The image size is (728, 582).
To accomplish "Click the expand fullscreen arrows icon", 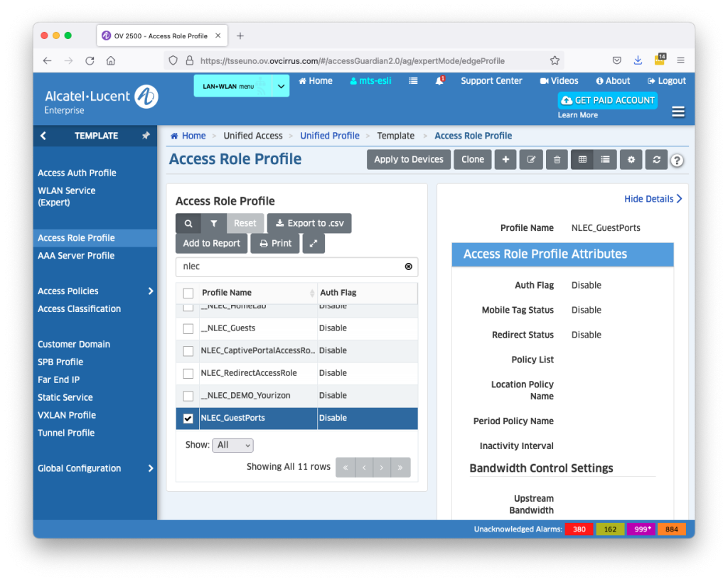I will pyautogui.click(x=314, y=243).
